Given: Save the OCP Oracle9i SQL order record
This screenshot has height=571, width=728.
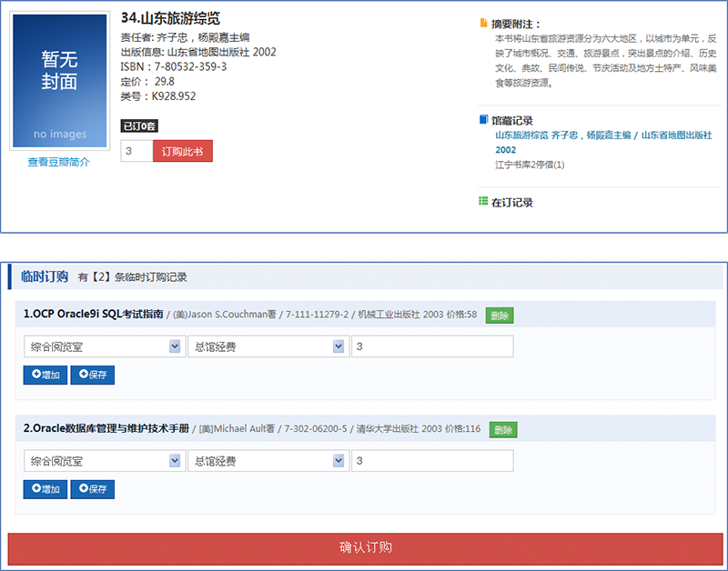Looking at the screenshot, I should coord(93,375).
